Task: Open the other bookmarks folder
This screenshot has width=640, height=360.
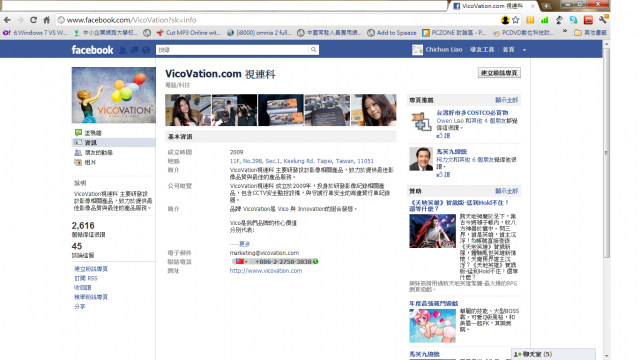Action: (x=591, y=33)
